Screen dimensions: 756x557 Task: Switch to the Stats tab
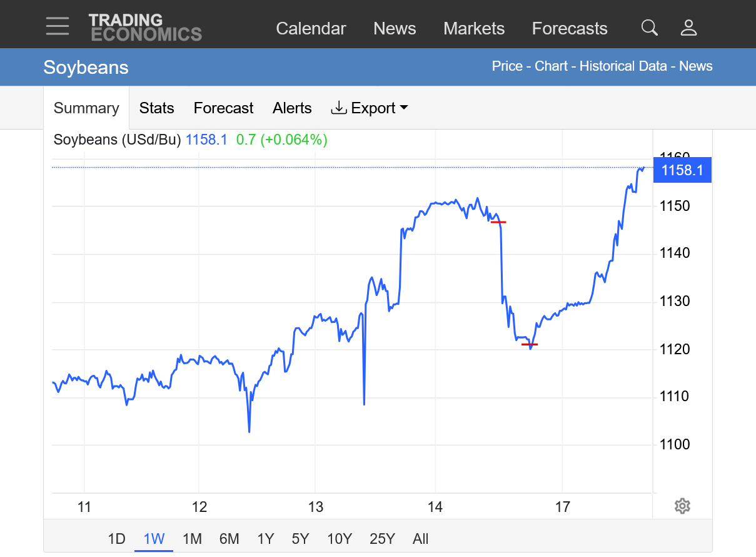pyautogui.click(x=156, y=108)
